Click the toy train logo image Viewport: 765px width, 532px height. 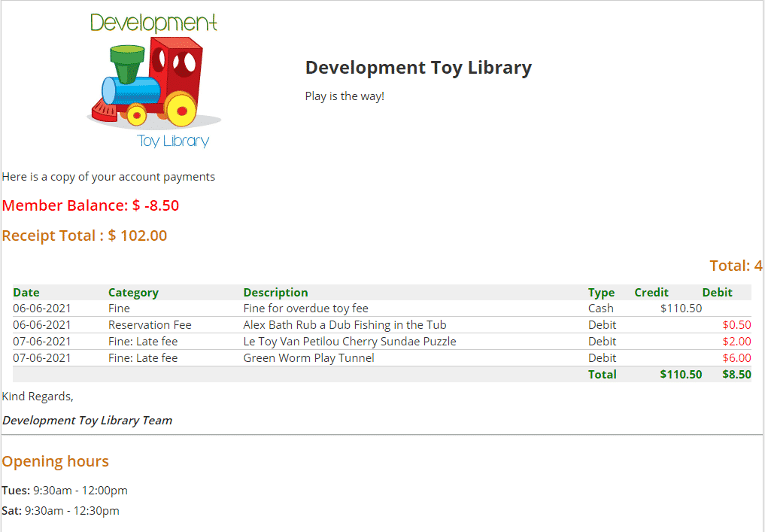(153, 80)
